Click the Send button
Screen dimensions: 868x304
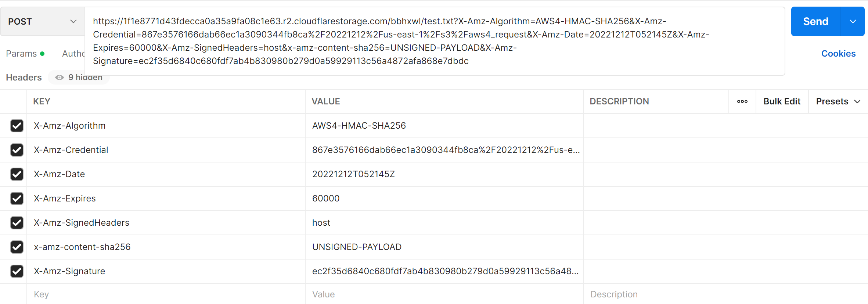816,21
